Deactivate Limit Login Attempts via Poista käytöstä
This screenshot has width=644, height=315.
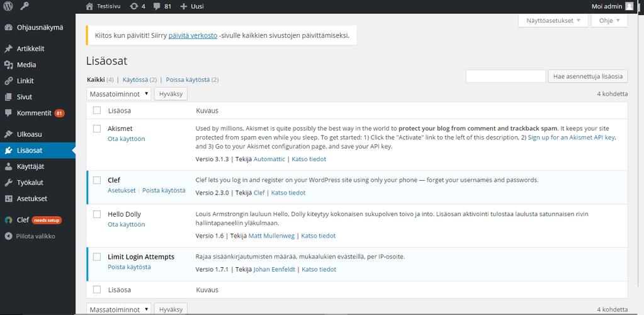[x=130, y=267]
